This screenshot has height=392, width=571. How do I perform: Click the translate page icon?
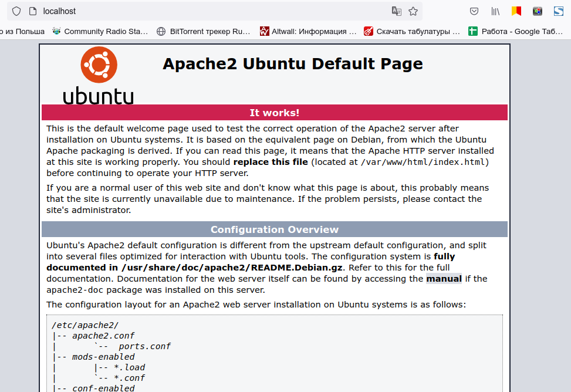coord(397,11)
